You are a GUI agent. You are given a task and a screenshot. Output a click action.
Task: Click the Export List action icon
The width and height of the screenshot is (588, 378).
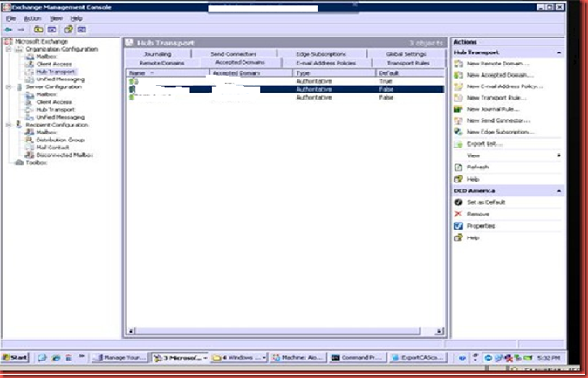[x=458, y=144]
